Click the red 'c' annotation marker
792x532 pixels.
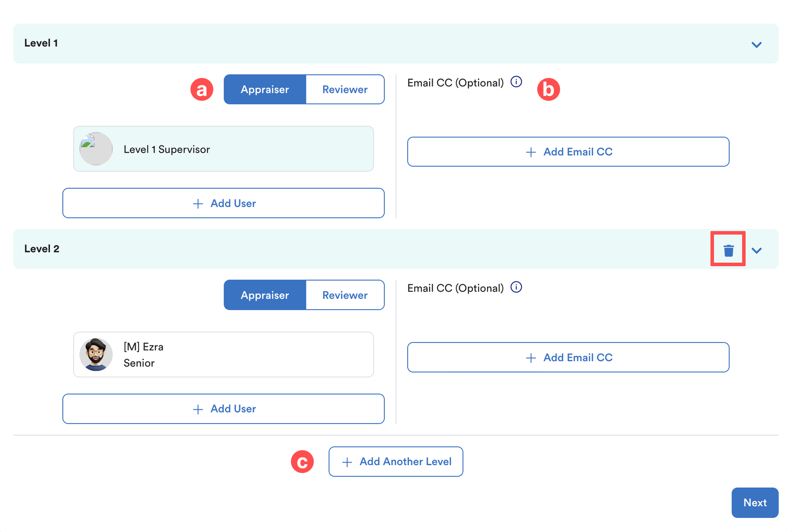point(302,461)
